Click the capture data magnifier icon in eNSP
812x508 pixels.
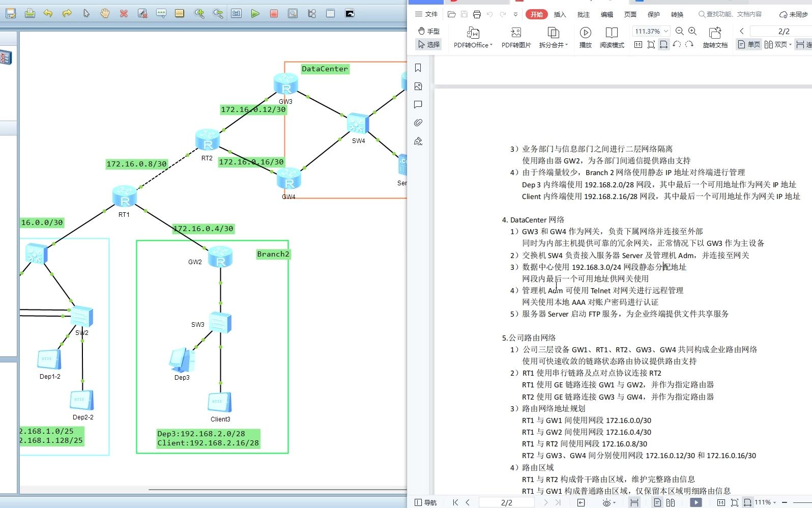pos(293,14)
